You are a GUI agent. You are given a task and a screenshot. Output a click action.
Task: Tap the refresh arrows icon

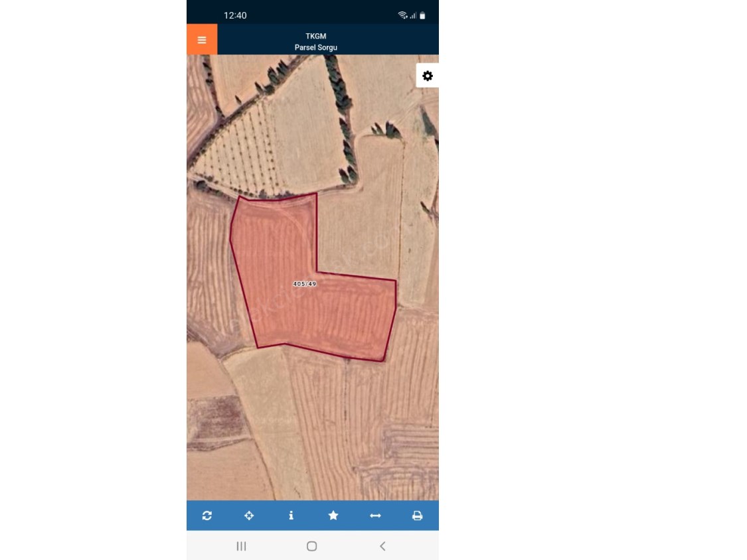(x=207, y=516)
